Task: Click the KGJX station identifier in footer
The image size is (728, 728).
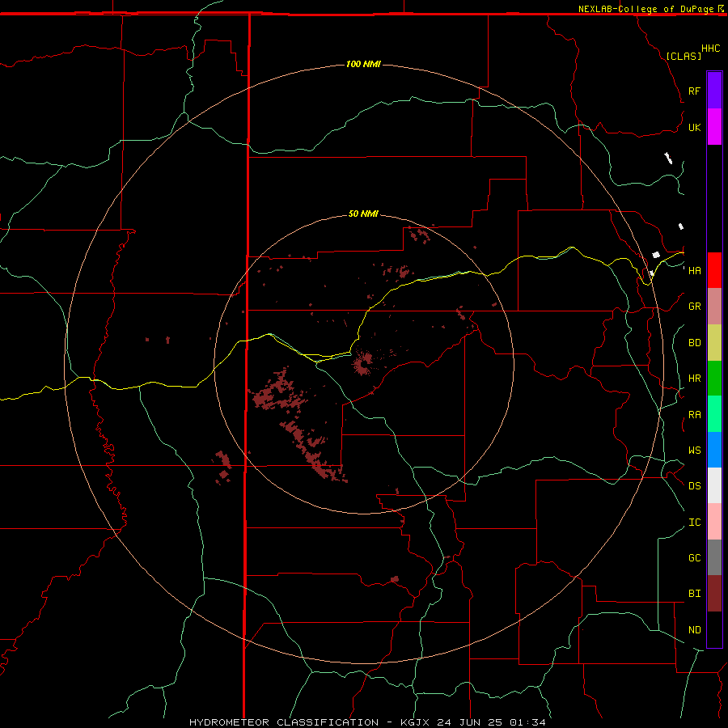Action: point(415,722)
